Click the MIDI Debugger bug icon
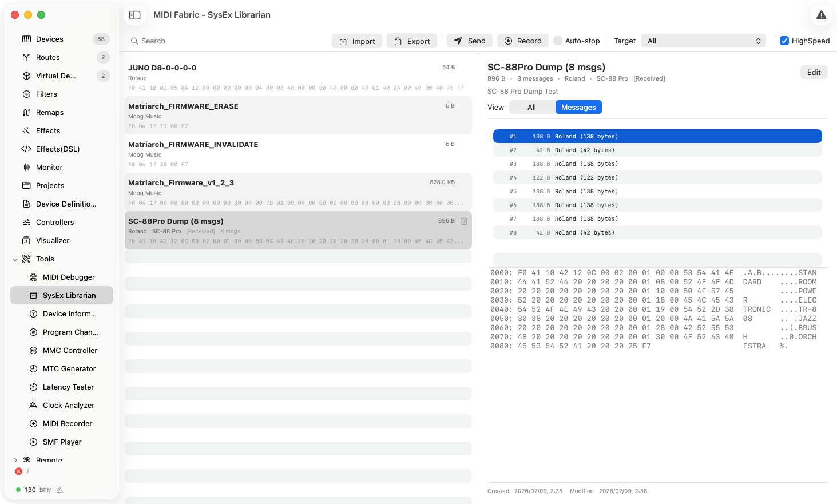This screenshot has width=837, height=504. click(33, 277)
